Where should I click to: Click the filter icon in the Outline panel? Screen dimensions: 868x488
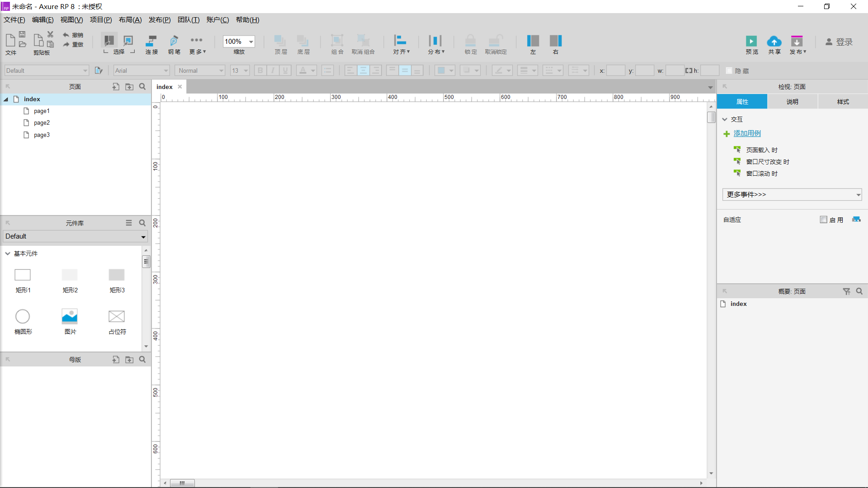tap(846, 291)
